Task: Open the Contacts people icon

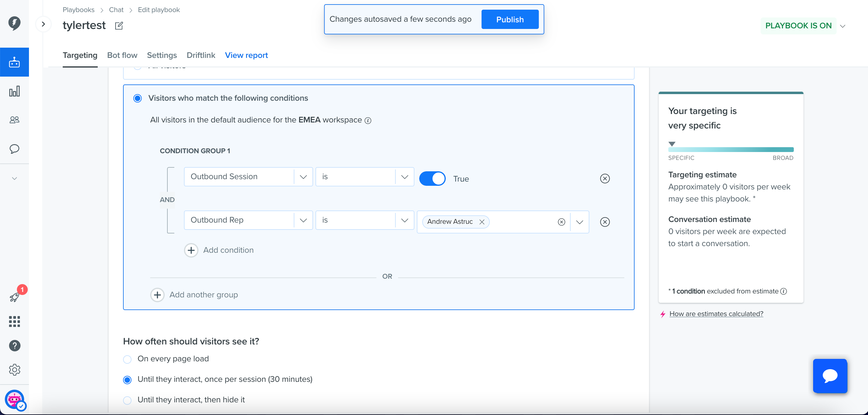Action: (x=14, y=120)
